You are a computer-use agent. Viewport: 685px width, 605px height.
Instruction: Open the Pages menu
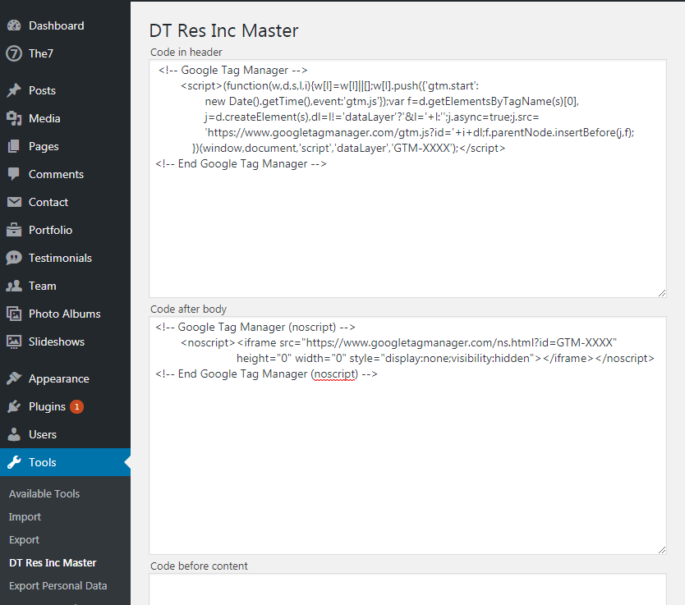(43, 146)
